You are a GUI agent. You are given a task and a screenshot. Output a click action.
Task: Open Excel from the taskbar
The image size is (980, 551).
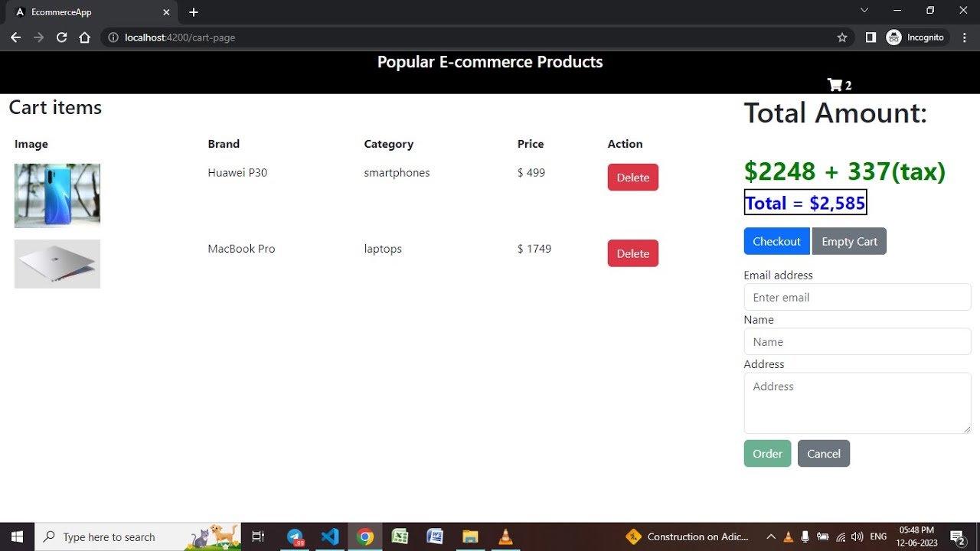click(400, 536)
